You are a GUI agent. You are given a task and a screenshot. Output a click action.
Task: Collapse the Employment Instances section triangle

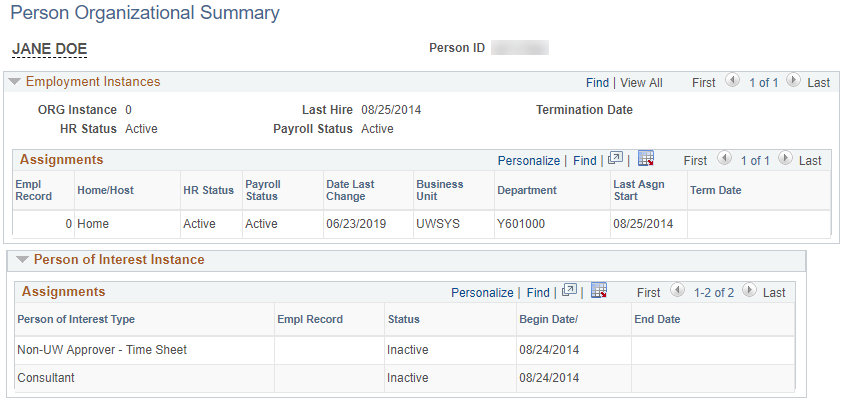pyautogui.click(x=15, y=82)
